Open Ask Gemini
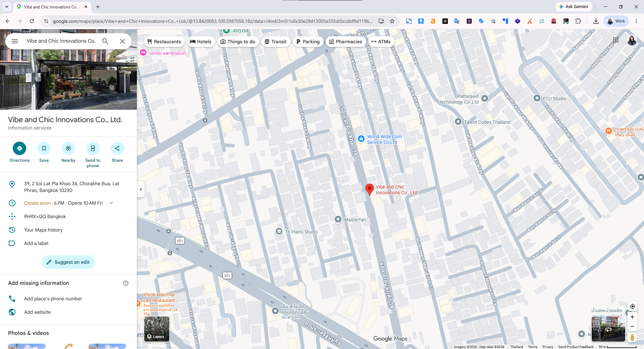 (x=573, y=7)
